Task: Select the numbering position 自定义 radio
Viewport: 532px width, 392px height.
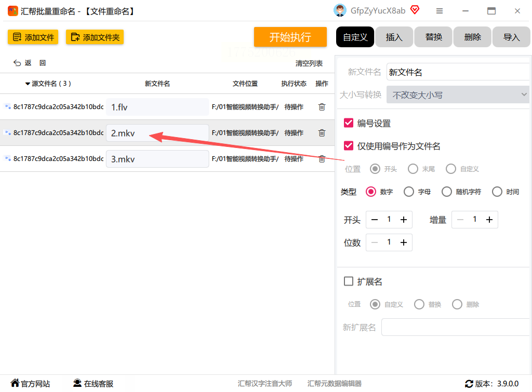Action: [451, 169]
